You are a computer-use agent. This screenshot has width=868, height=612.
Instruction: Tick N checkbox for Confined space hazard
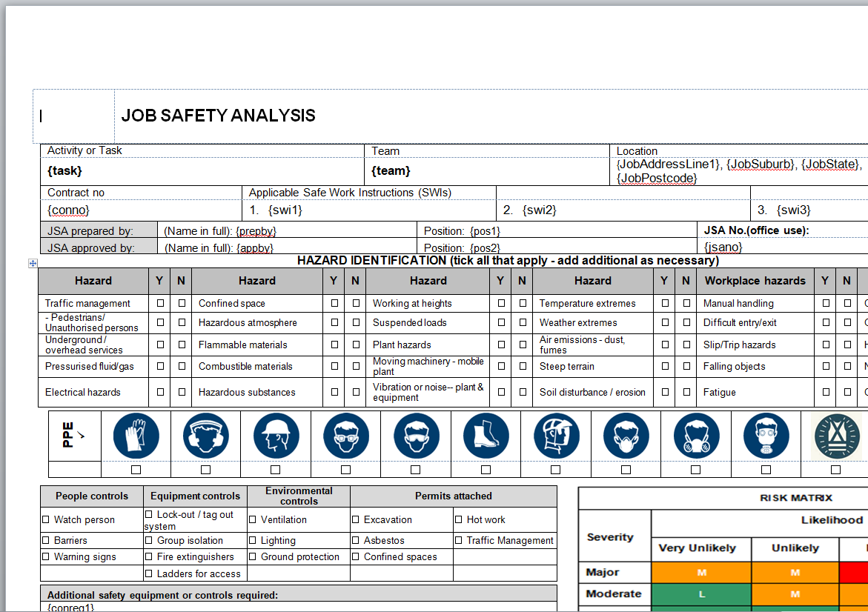coord(357,303)
